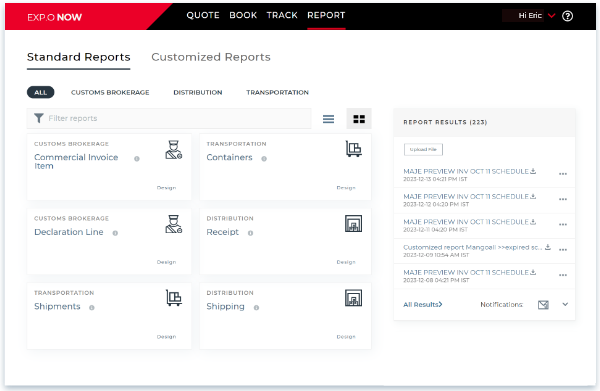
Task: Open more options for first MAJE PREVIEW result
Action: pos(562,174)
